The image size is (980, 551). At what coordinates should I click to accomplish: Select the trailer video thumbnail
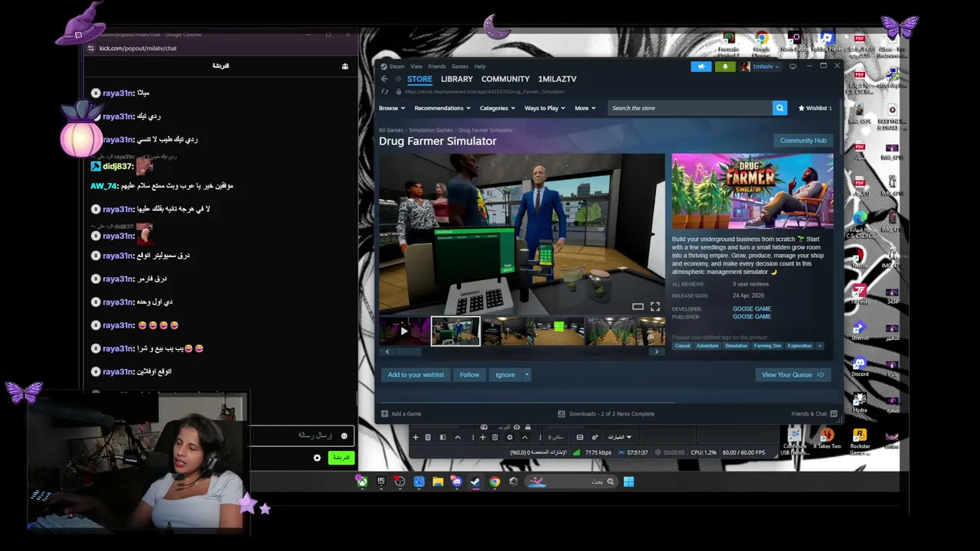pos(404,331)
